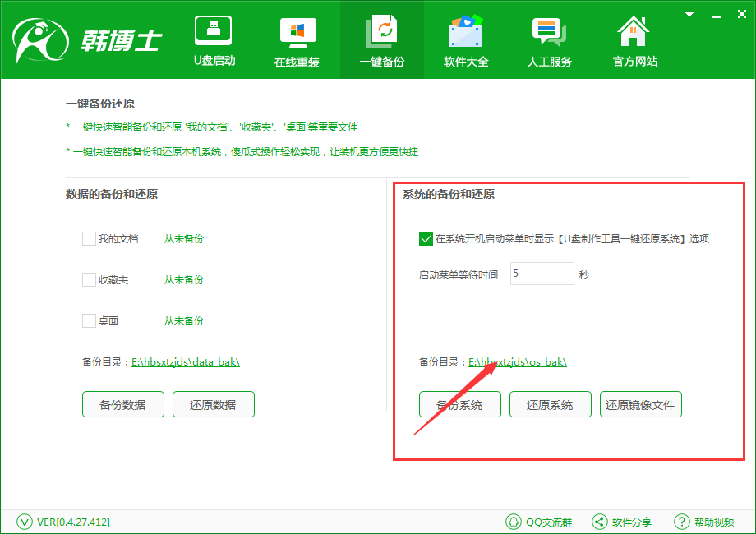Click the boot menu wait time field
Viewport: 756px width, 534px height.
[541, 274]
